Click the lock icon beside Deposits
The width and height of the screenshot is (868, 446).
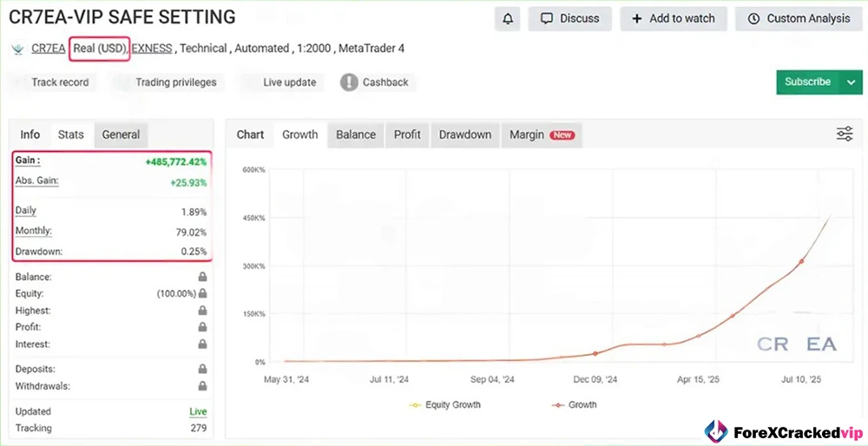point(202,369)
